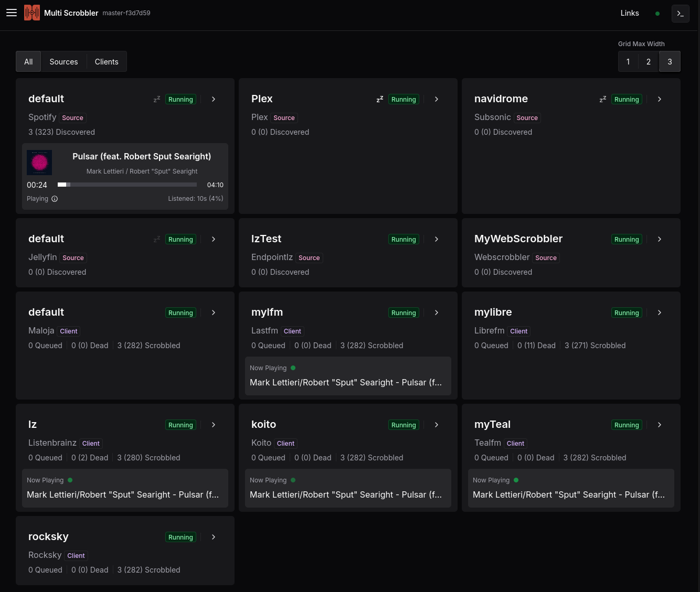Screen dimensions: 700x592
Task: Click the Running badge on mylfm card
Action: (x=404, y=313)
